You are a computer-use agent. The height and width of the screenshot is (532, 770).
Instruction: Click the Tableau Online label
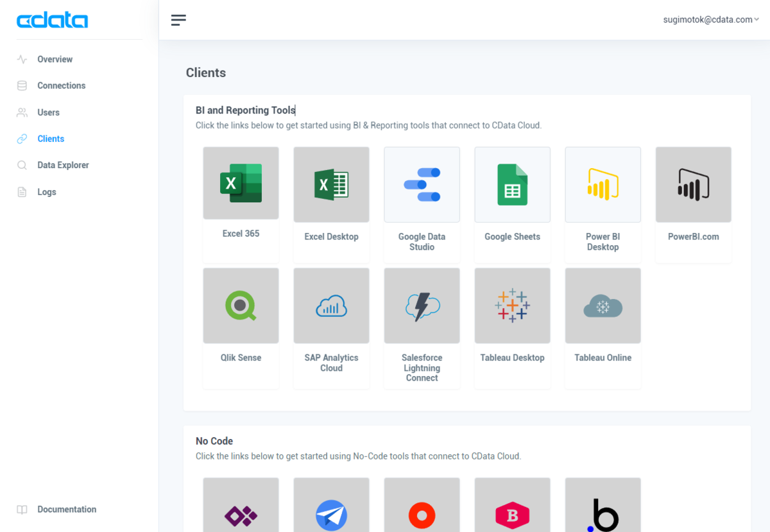[x=603, y=357]
